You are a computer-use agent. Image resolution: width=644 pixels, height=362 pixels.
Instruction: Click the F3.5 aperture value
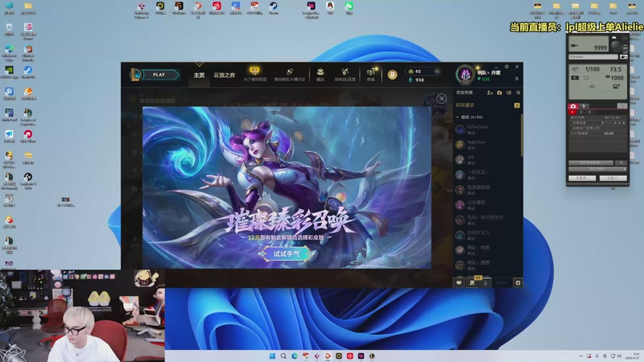[616, 69]
